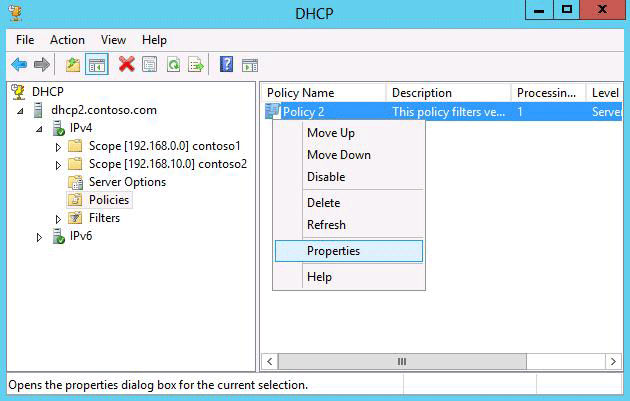Click the red Delete X toolbar icon
The height and width of the screenshot is (401, 630).
(x=126, y=64)
